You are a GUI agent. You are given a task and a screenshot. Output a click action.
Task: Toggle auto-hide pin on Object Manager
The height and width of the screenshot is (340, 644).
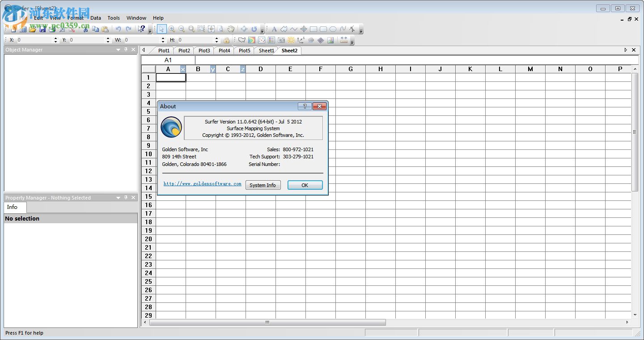[x=126, y=50]
